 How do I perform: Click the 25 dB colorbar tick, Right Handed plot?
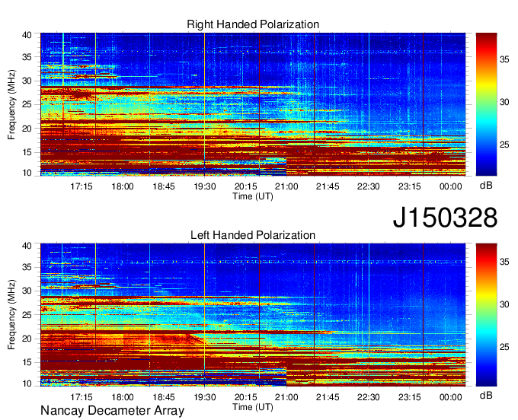[504, 145]
